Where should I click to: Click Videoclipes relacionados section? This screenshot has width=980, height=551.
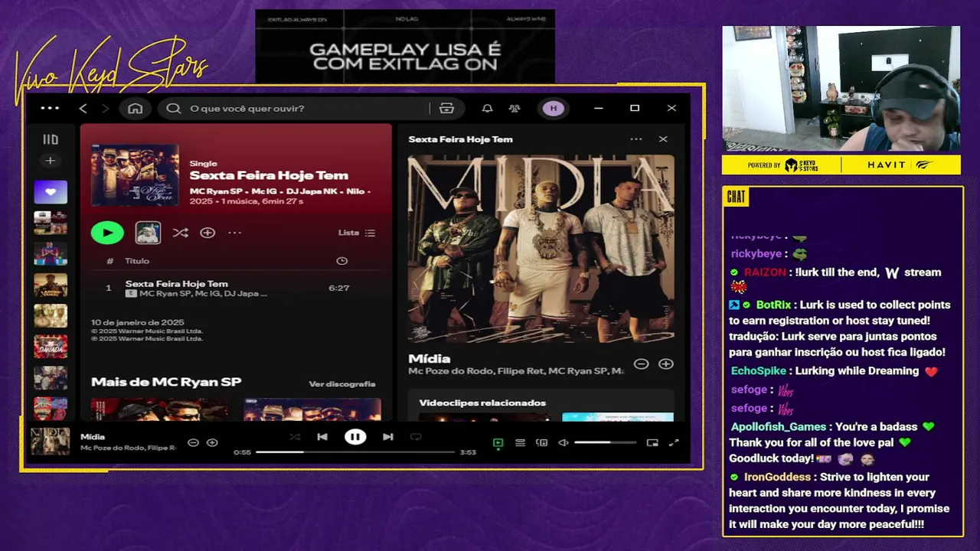482,403
